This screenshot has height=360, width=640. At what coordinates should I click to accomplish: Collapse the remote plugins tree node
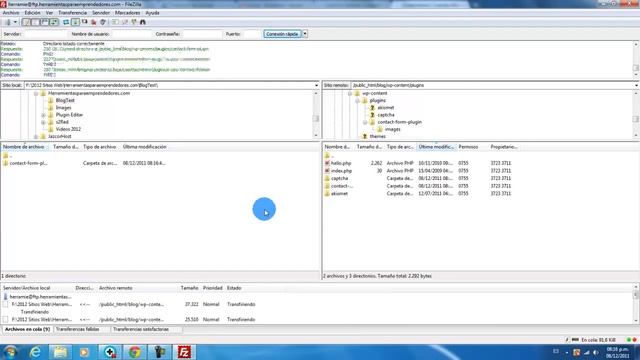point(357,100)
